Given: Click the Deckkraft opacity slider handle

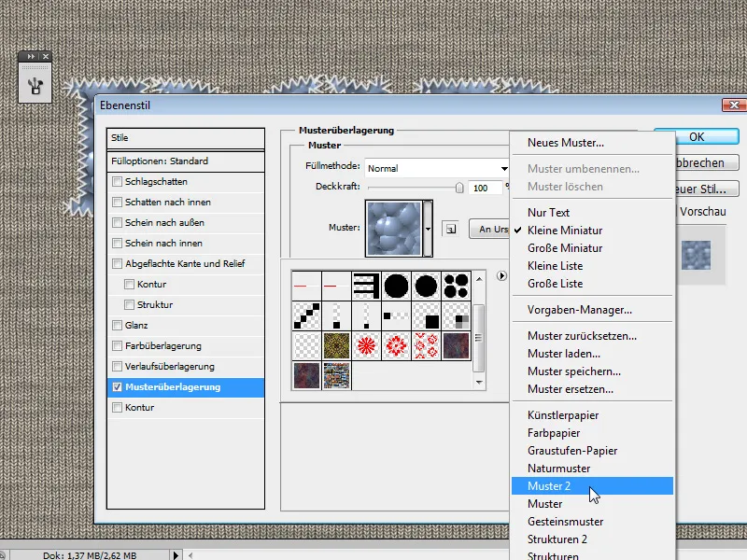Looking at the screenshot, I should (459, 188).
